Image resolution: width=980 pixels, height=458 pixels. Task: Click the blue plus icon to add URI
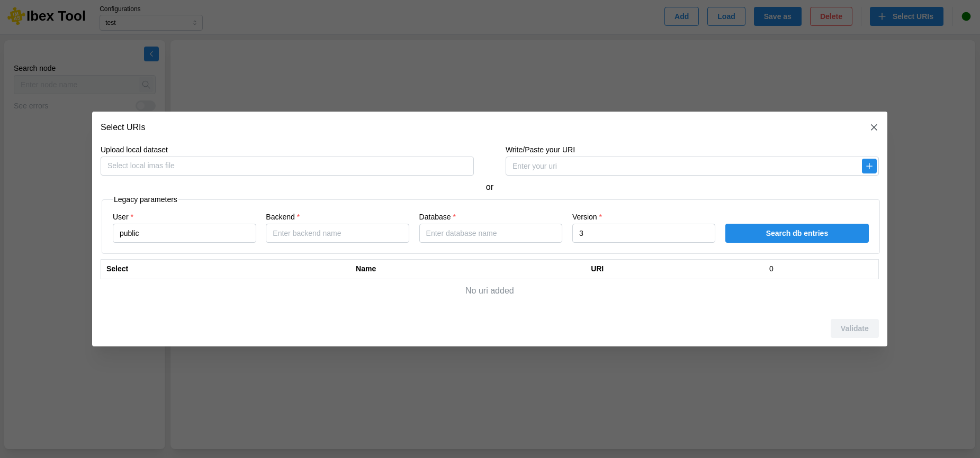[869, 166]
